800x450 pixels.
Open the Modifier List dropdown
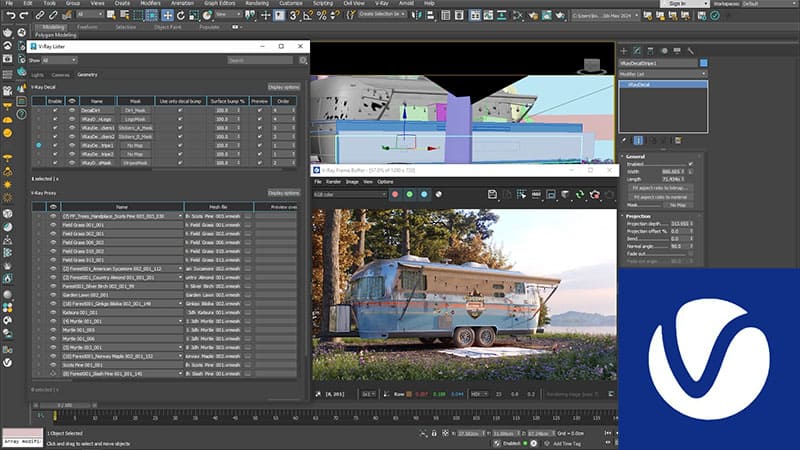(663, 74)
